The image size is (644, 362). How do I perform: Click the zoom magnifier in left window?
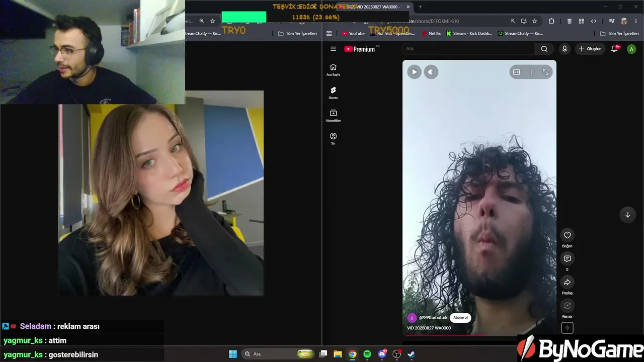pyautogui.click(x=202, y=21)
